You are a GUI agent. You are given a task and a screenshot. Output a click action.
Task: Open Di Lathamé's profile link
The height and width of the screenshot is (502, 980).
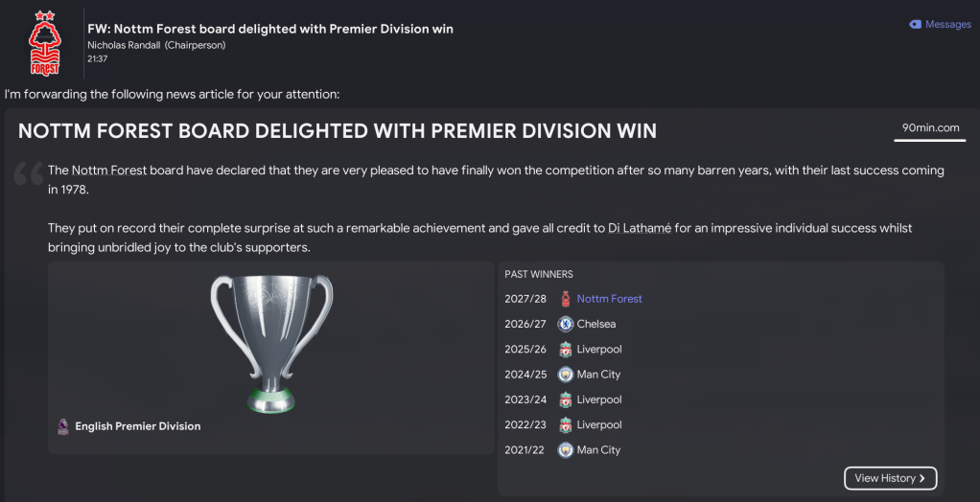(x=640, y=228)
